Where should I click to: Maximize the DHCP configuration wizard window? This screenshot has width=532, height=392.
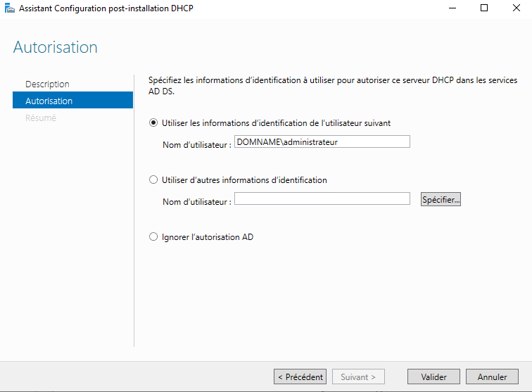(x=483, y=8)
